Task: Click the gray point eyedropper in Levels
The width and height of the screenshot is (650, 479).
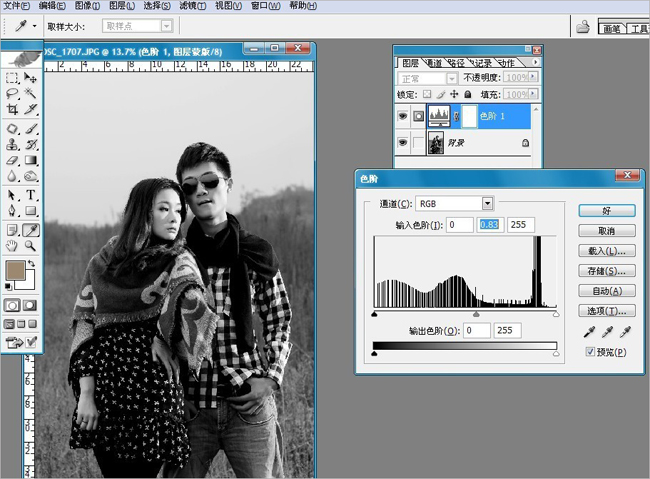Action: point(607,331)
